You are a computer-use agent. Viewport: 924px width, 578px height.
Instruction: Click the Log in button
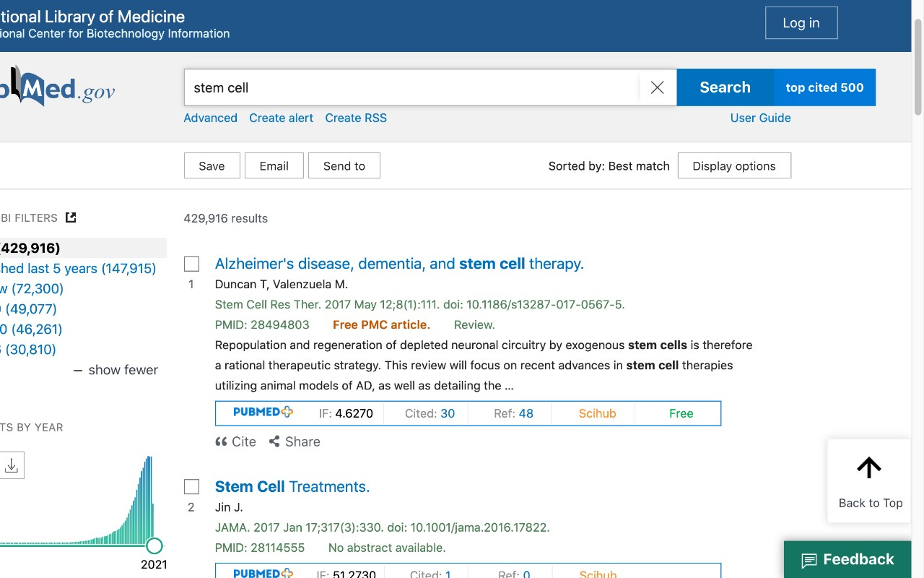pyautogui.click(x=801, y=23)
